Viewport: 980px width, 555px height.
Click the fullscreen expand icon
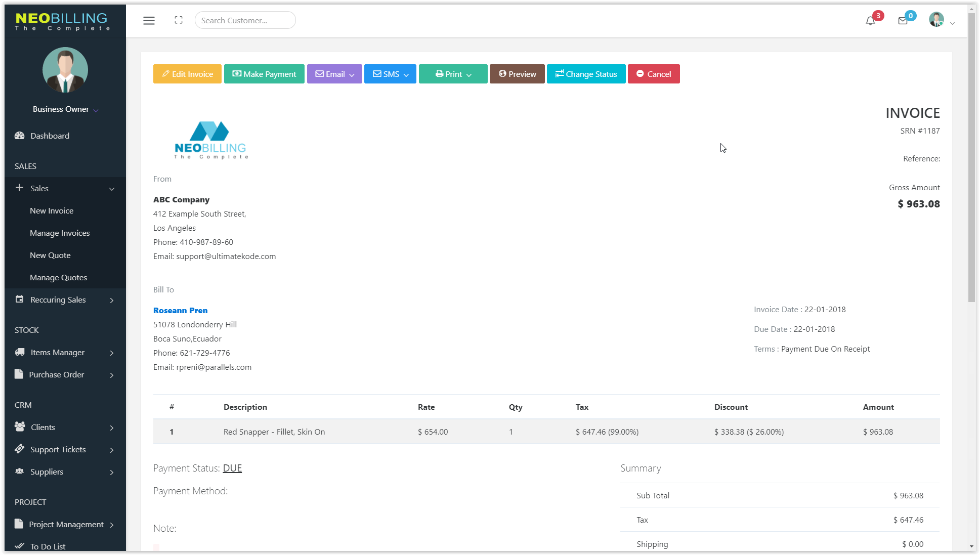179,20
